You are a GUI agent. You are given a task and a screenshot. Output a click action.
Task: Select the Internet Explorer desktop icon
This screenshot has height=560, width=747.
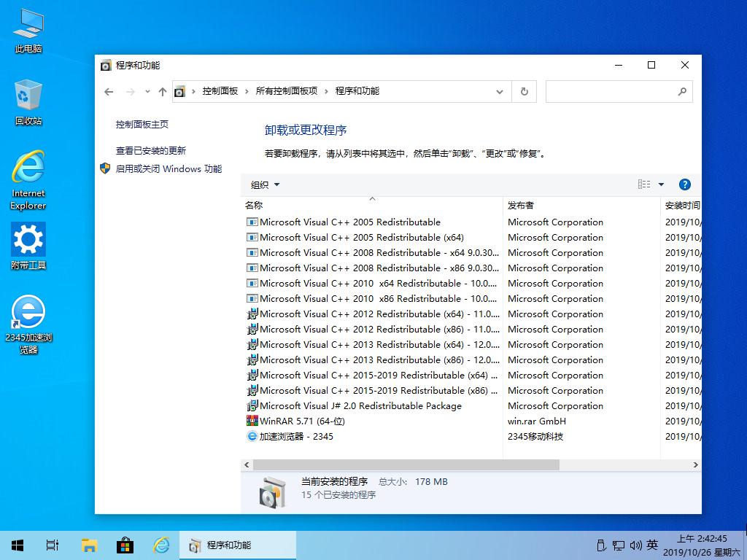click(28, 180)
